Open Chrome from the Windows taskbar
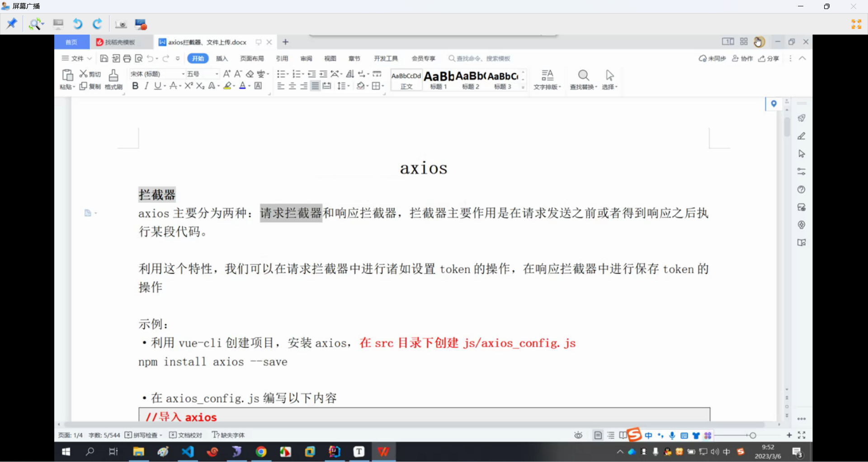The width and height of the screenshot is (868, 462). coord(261,452)
